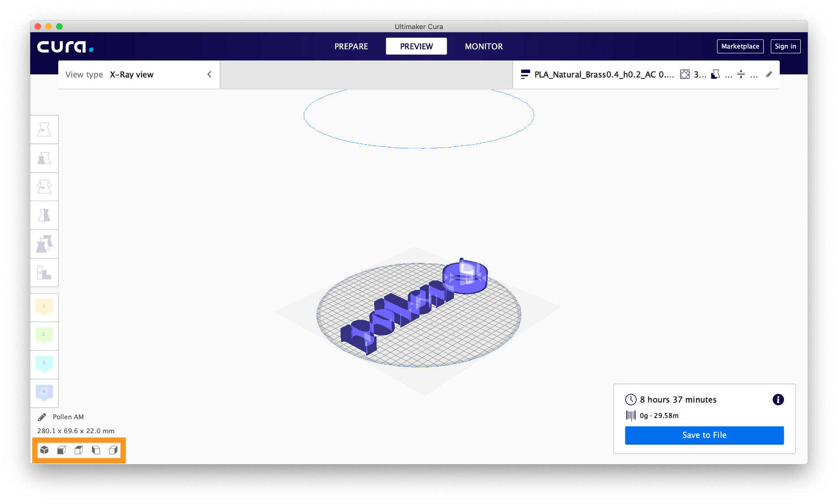This screenshot has width=838, height=504.
Task: Switch camera to right view
Action: point(113,450)
